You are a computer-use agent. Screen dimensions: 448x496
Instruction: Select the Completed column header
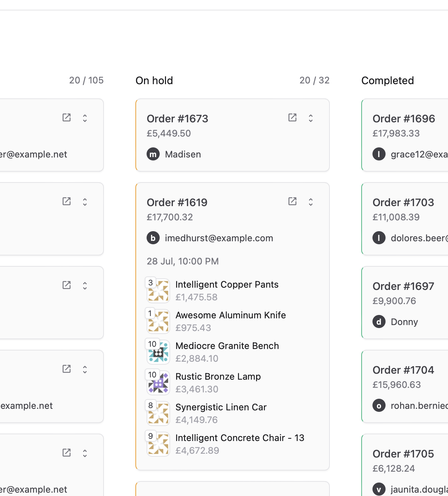point(387,80)
